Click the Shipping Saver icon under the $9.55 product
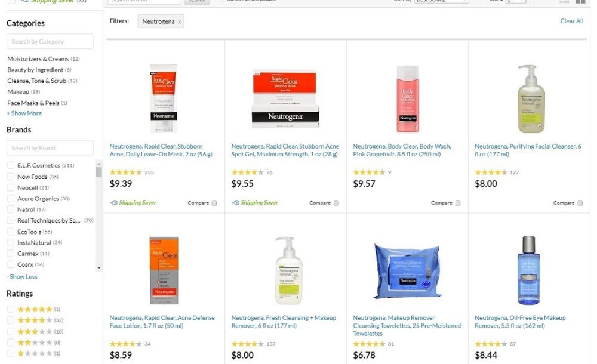Screen dimensions: 597x364 pos(235,203)
